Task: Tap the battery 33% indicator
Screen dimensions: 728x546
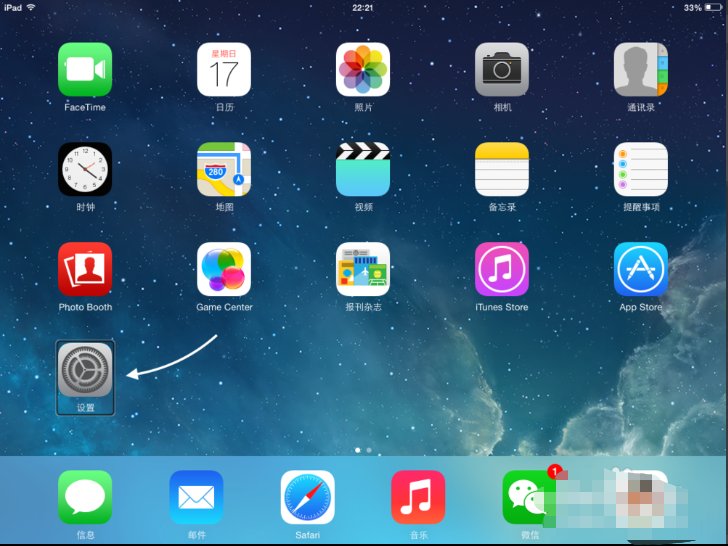Action: [703, 7]
